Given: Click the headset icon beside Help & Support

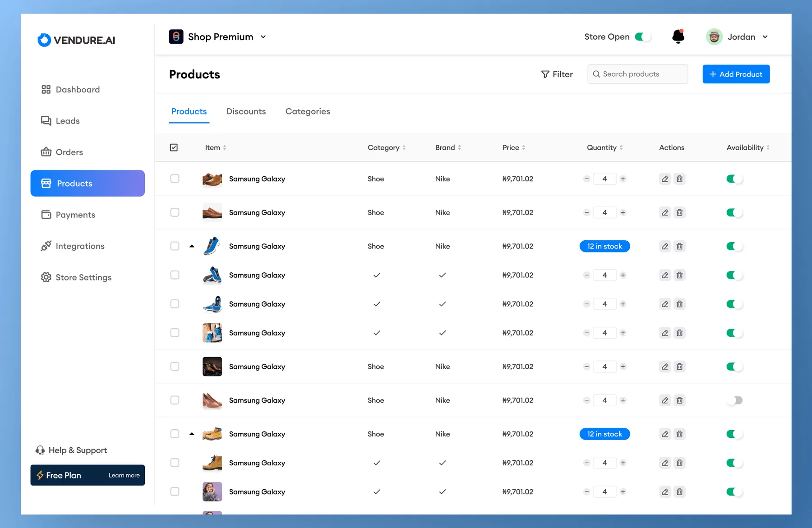Looking at the screenshot, I should coord(40,450).
